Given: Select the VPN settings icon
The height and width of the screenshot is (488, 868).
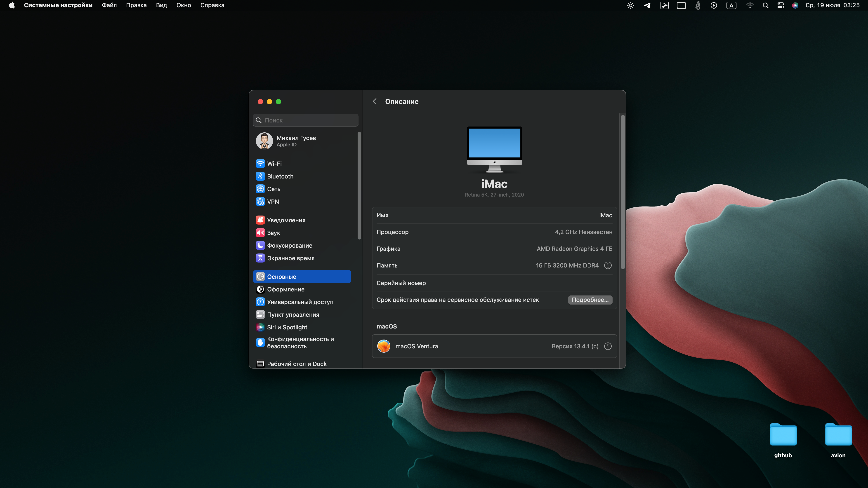Looking at the screenshot, I should pos(260,201).
